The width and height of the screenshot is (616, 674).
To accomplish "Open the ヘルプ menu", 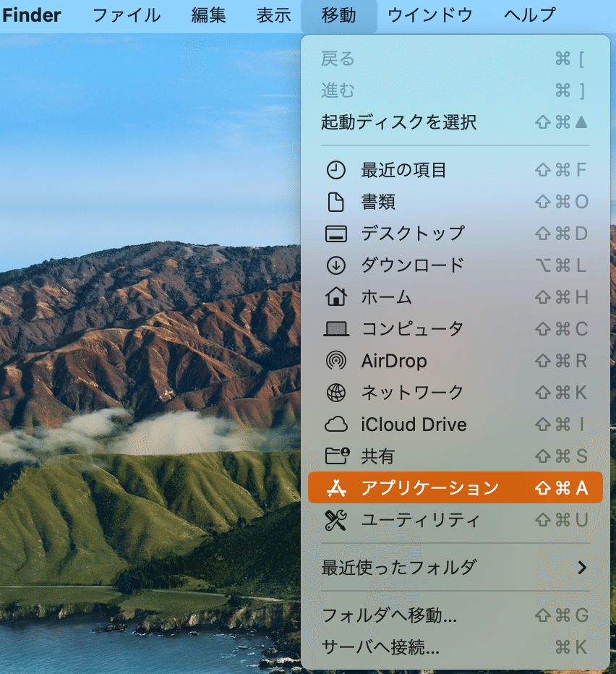I will pos(529,15).
